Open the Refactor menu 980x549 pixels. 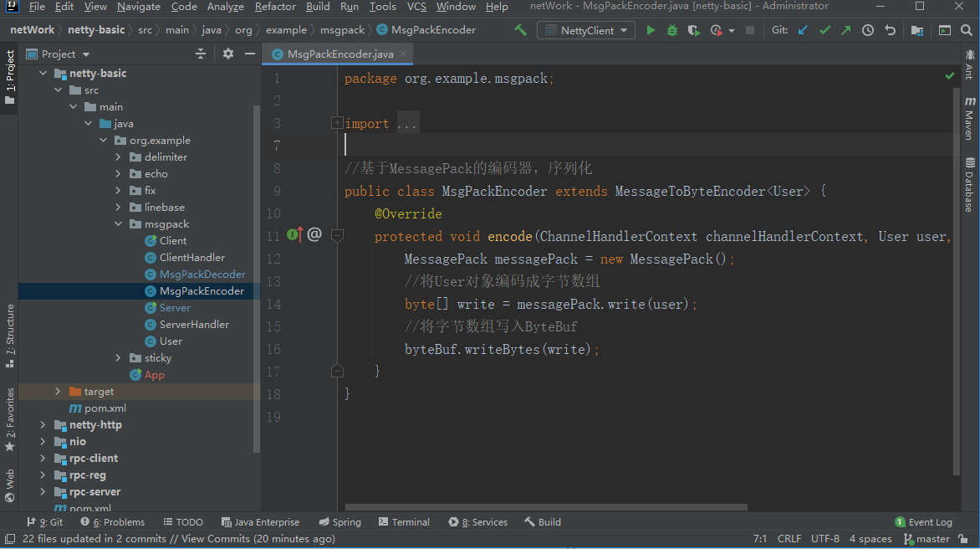pos(275,7)
